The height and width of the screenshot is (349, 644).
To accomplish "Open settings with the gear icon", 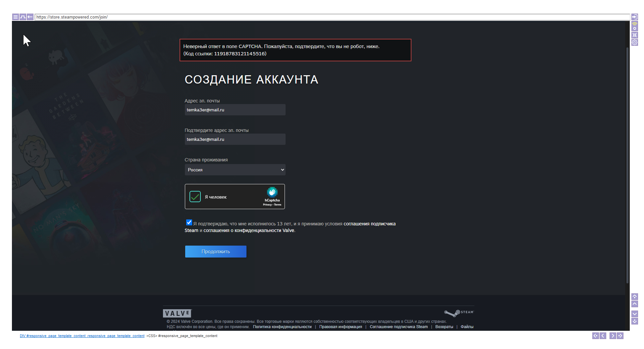I will click(x=635, y=42).
